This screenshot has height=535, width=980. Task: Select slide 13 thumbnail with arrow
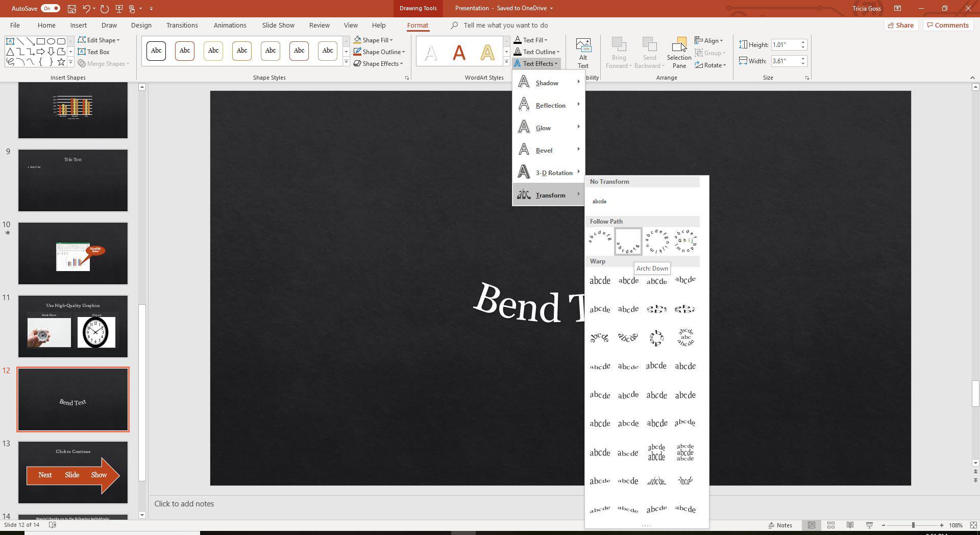click(x=73, y=472)
